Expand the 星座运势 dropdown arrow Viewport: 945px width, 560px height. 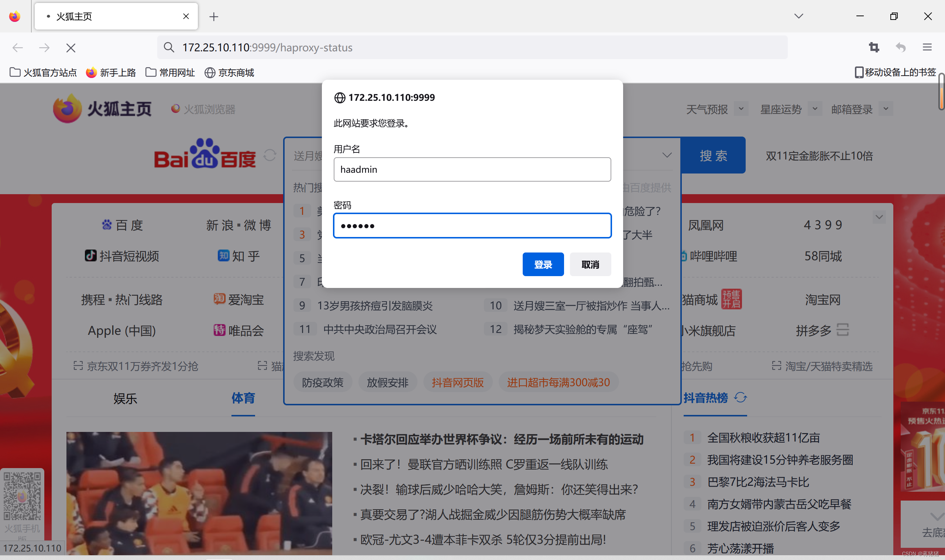point(815,109)
